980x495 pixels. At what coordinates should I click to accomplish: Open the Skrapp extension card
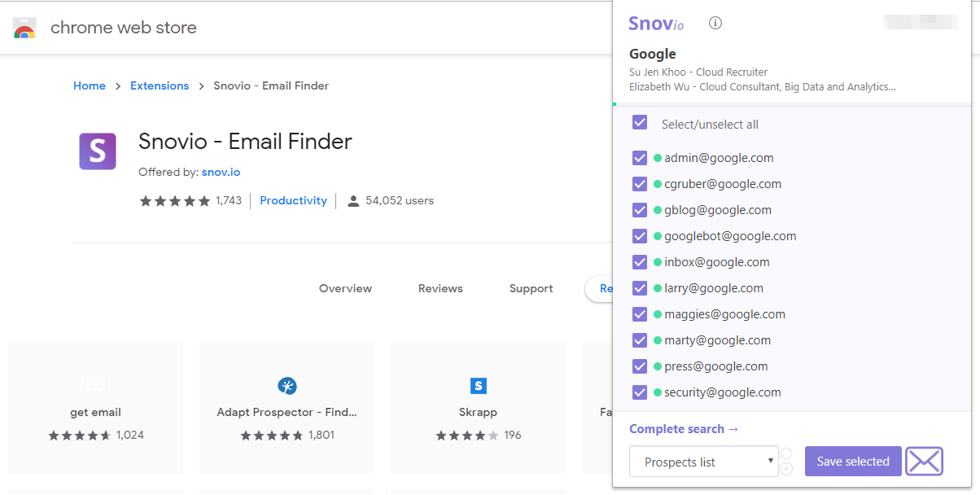478,408
